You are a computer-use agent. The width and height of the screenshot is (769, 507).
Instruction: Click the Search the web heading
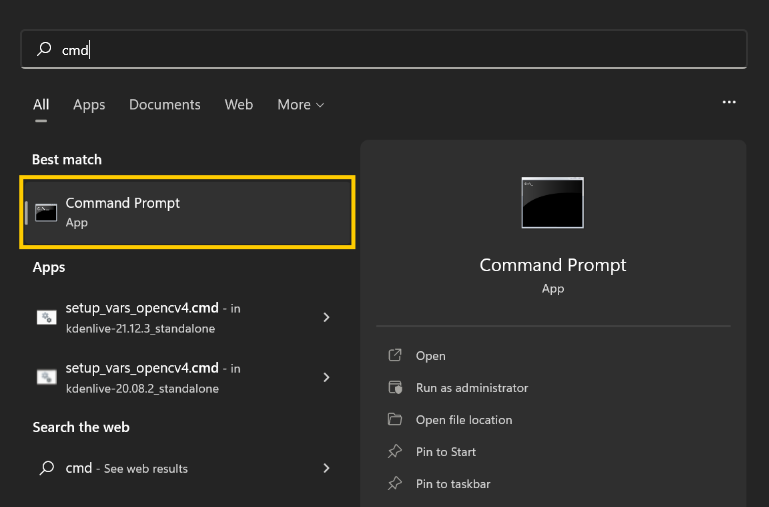81,427
